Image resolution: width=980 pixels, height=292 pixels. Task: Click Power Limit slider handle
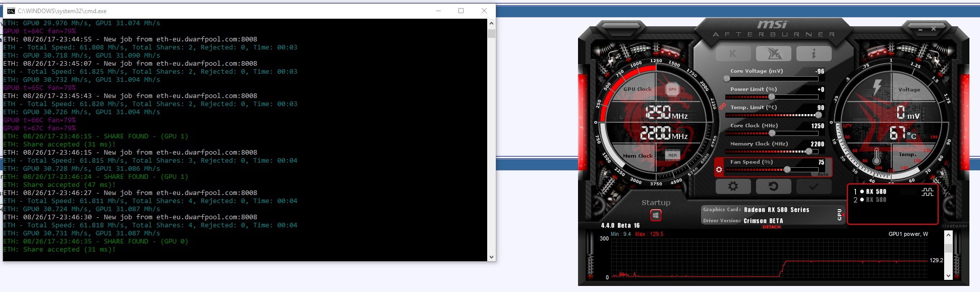click(772, 97)
